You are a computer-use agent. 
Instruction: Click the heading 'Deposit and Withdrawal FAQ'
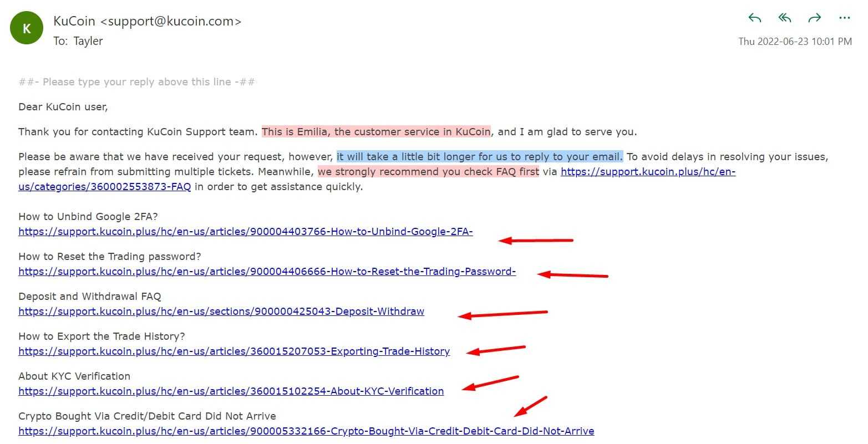pos(90,297)
